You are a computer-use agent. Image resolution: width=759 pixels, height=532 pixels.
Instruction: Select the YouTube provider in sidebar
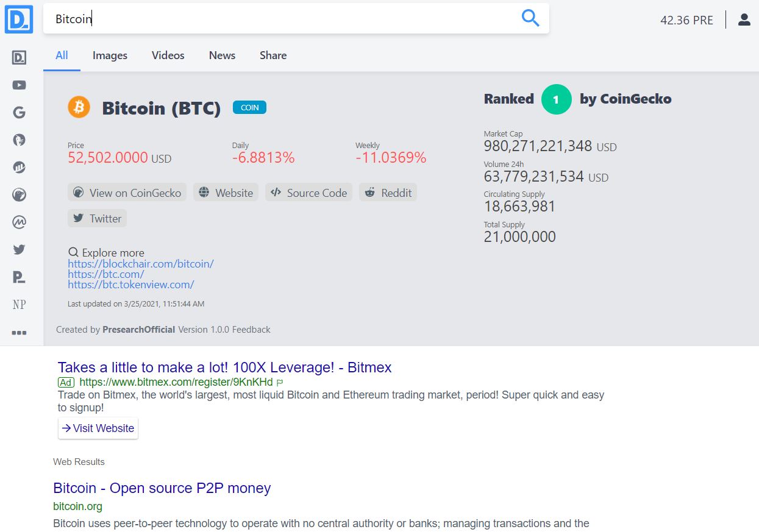pyautogui.click(x=20, y=85)
